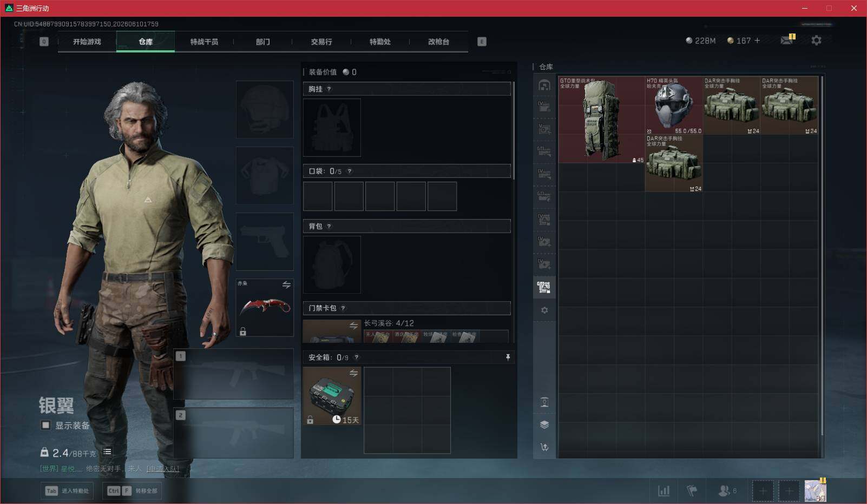
Task: Click the empty chest rig slot
Action: pyautogui.click(x=332, y=128)
